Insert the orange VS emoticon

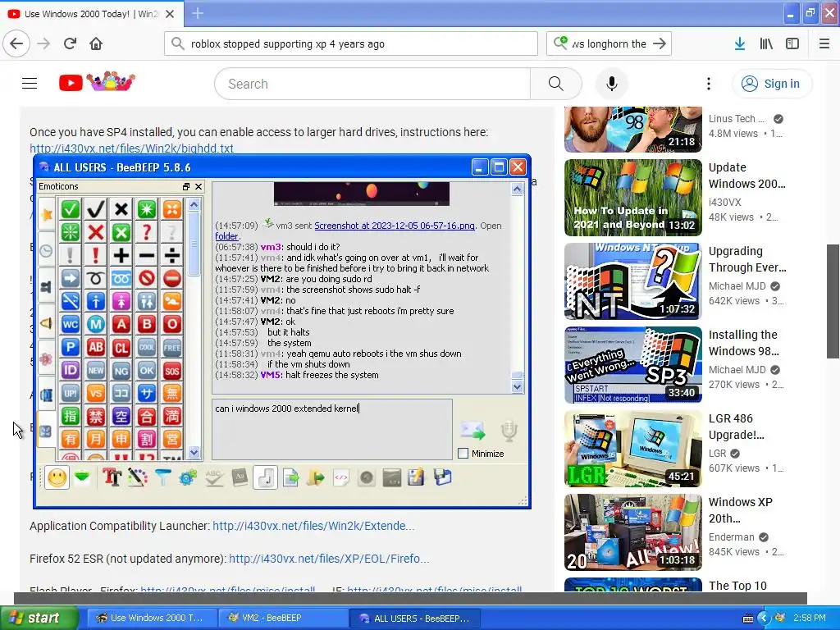[96, 393]
